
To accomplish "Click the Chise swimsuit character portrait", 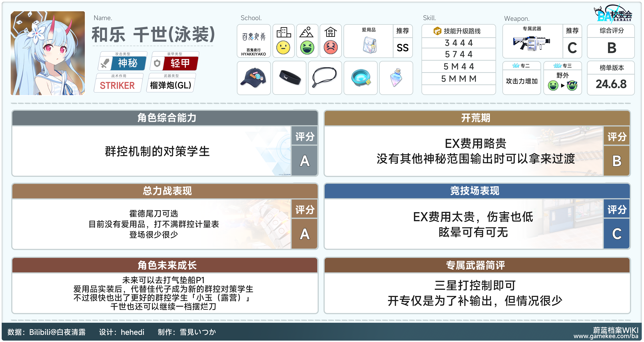I will point(48,53).
